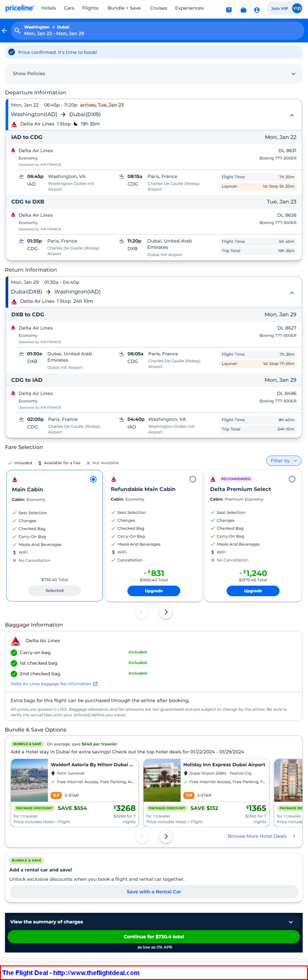The width and height of the screenshot is (308, 980).
Task: Open the Hotels menu item
Action: pos(48,8)
